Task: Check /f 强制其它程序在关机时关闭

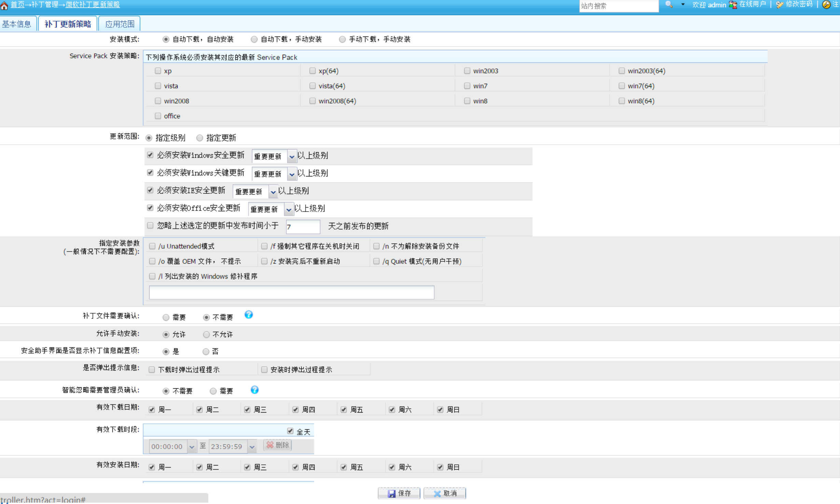Action: pyautogui.click(x=264, y=246)
